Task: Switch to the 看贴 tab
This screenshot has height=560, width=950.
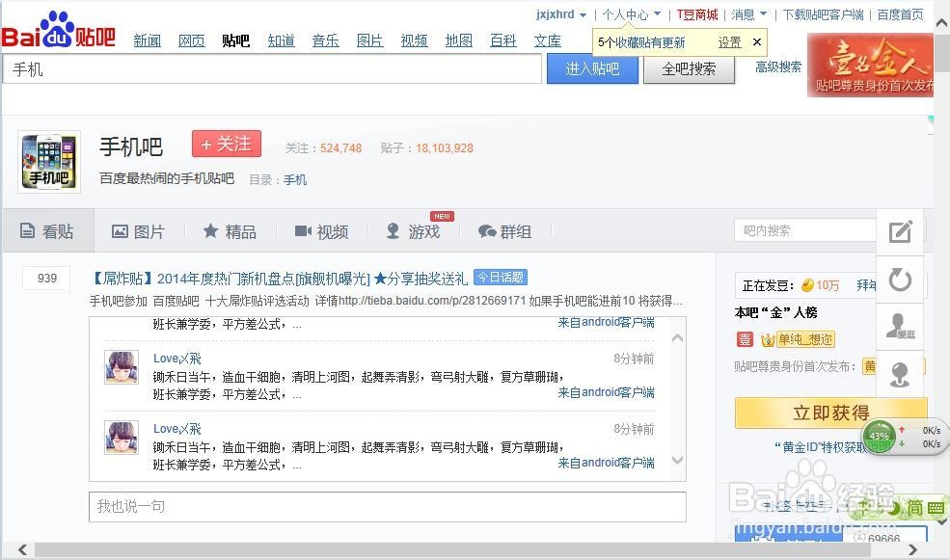Action: 47,231
